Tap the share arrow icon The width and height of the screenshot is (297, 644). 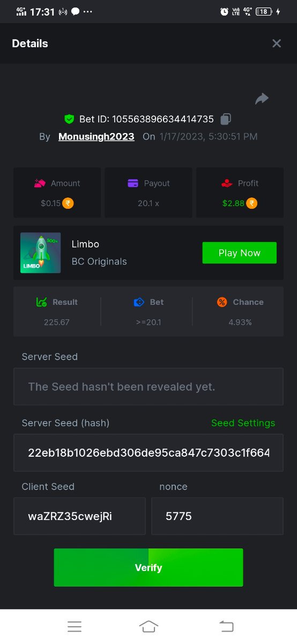262,99
